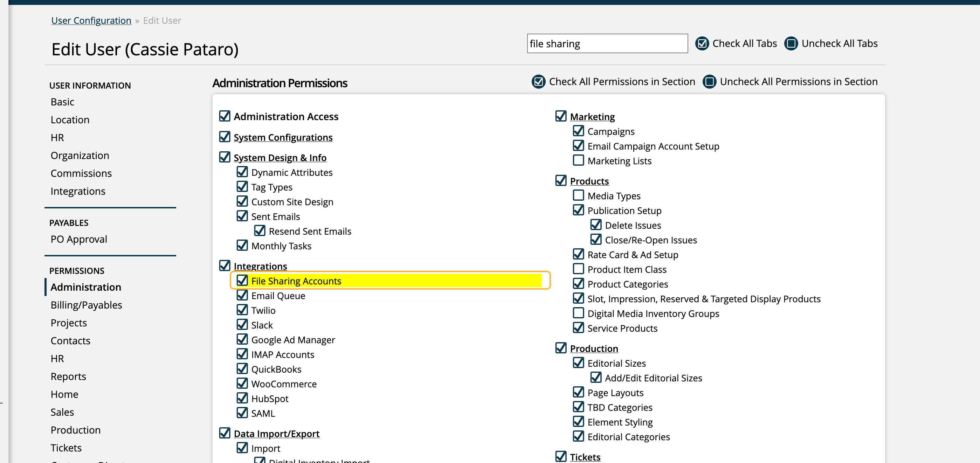Image resolution: width=980 pixels, height=463 pixels.
Task: Enable Digital Media Inventory Groups checkbox
Action: (578, 313)
